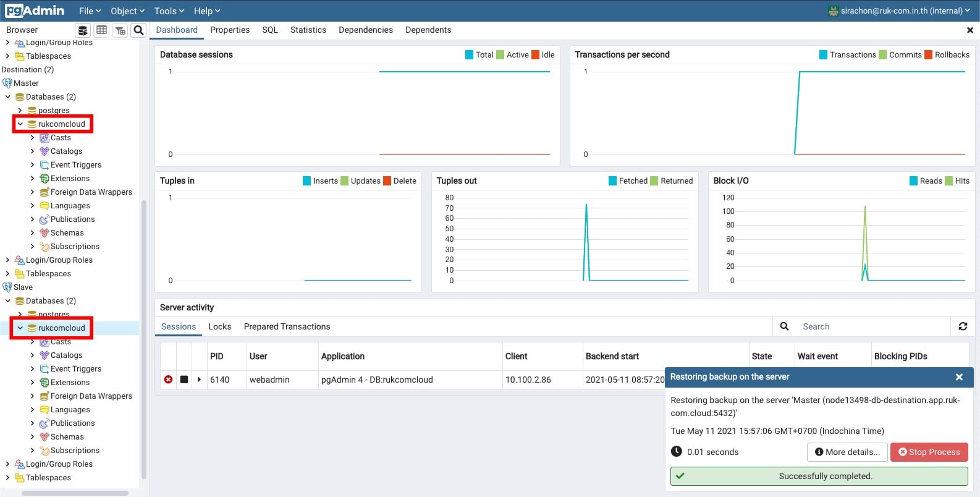Click the Stop Process button
Screen dimensions: 980x497
tap(929, 452)
